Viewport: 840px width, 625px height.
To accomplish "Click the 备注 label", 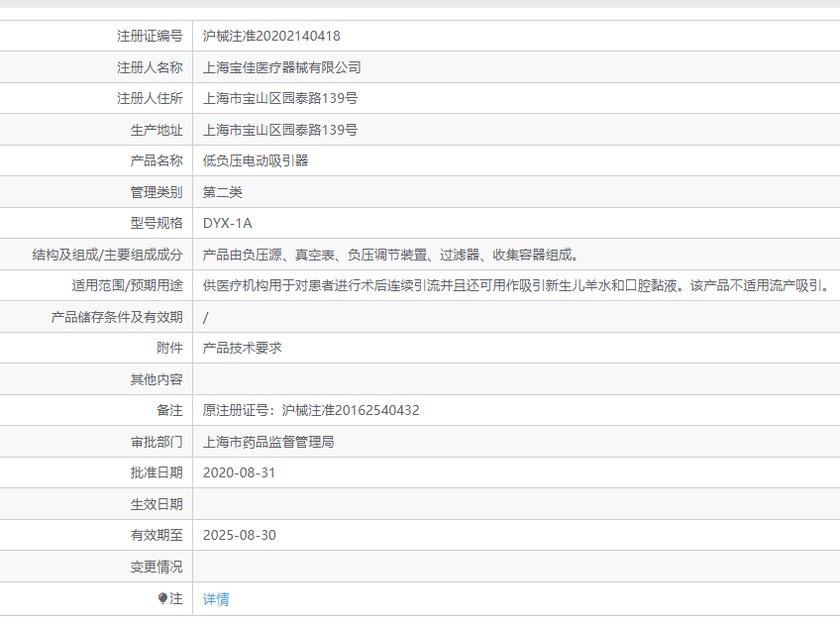I will [169, 411].
